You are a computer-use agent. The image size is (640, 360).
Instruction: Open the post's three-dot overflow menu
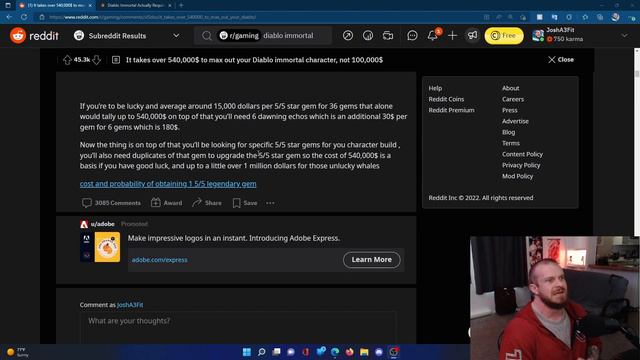[x=270, y=203]
